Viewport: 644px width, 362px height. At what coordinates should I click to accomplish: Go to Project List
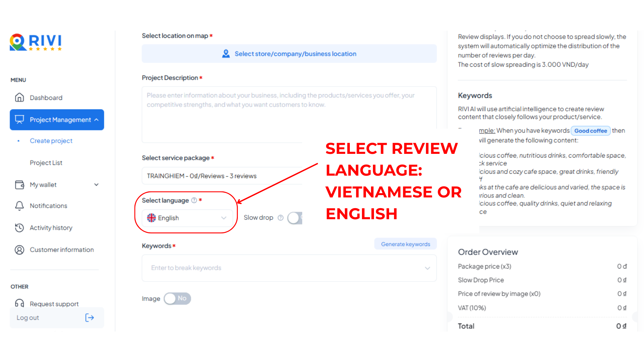[x=46, y=163]
